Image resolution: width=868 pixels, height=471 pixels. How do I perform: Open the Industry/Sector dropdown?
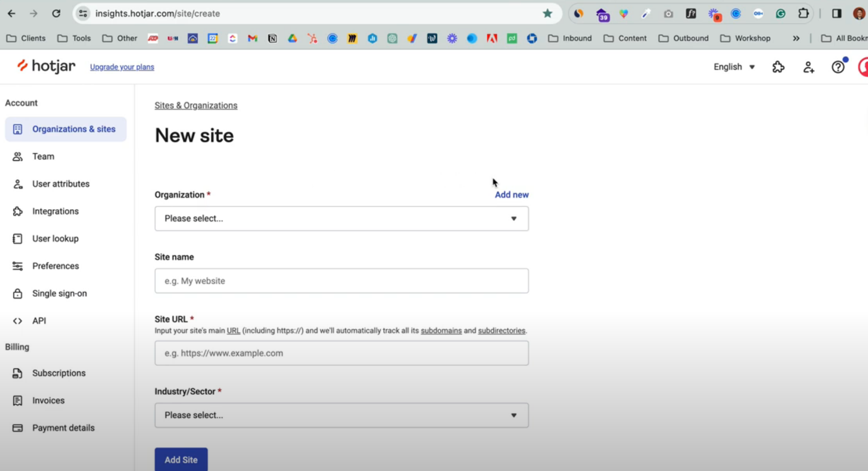[x=341, y=415]
